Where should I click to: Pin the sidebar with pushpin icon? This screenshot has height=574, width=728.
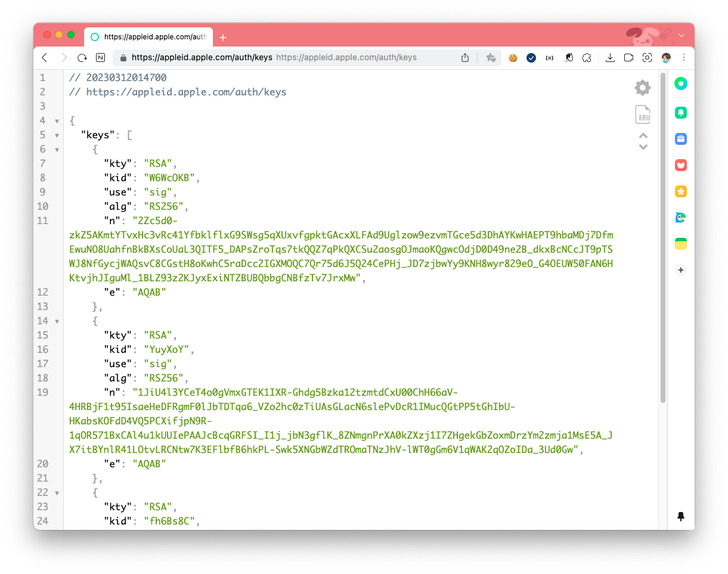coord(681,517)
